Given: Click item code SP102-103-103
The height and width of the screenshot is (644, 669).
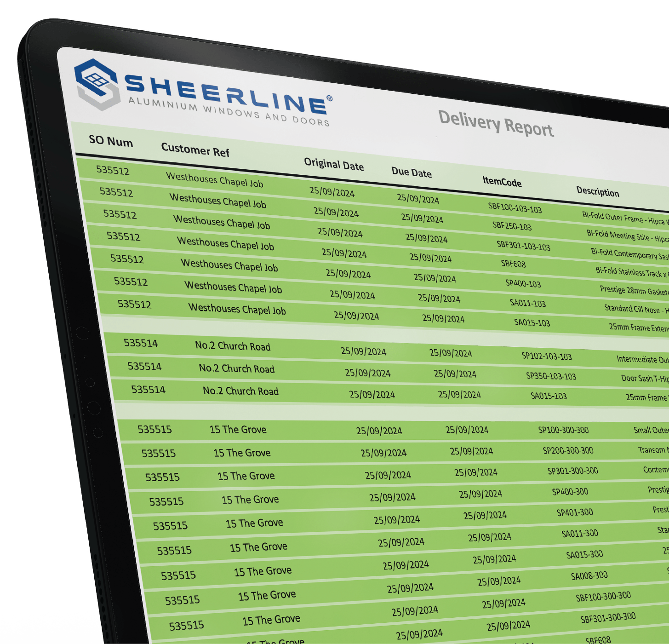Looking at the screenshot, I should click(x=546, y=356).
